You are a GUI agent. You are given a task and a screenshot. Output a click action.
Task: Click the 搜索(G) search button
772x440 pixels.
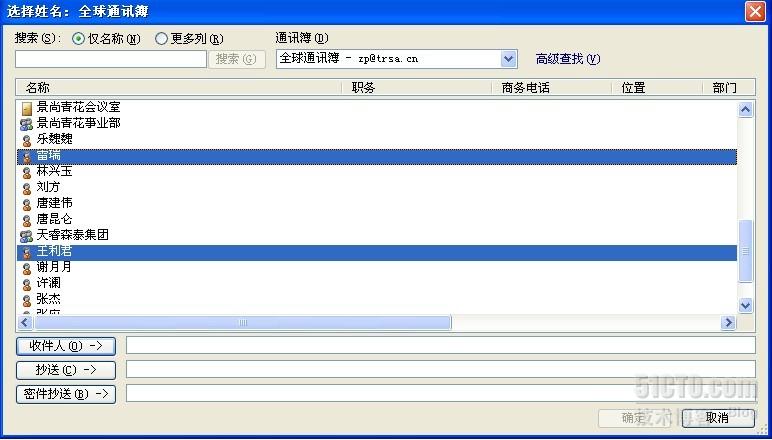pyautogui.click(x=237, y=59)
